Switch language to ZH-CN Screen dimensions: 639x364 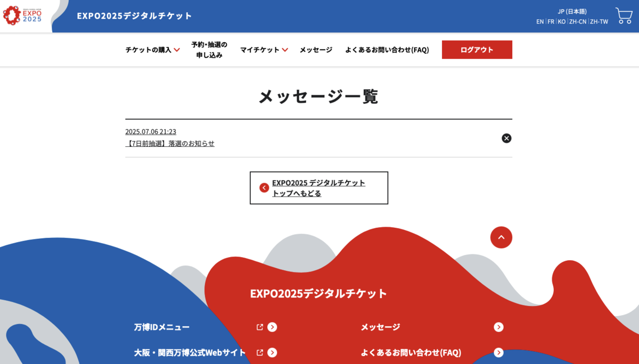pyautogui.click(x=578, y=22)
